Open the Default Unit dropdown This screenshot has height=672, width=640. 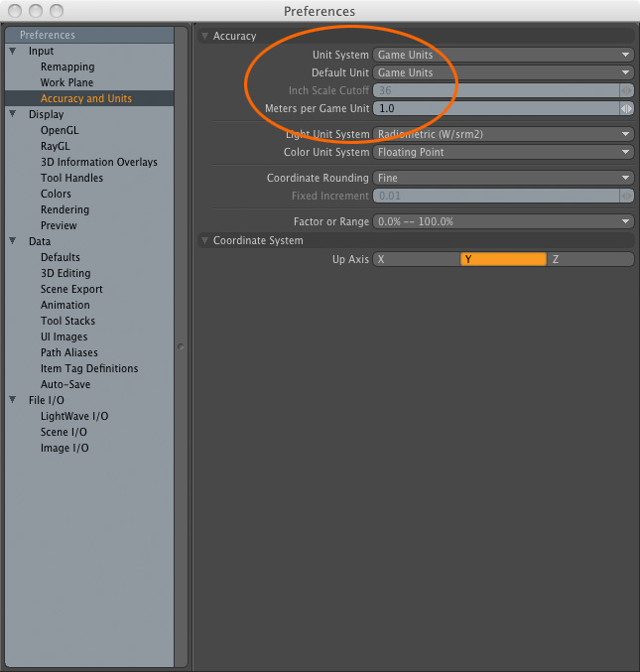click(503, 72)
